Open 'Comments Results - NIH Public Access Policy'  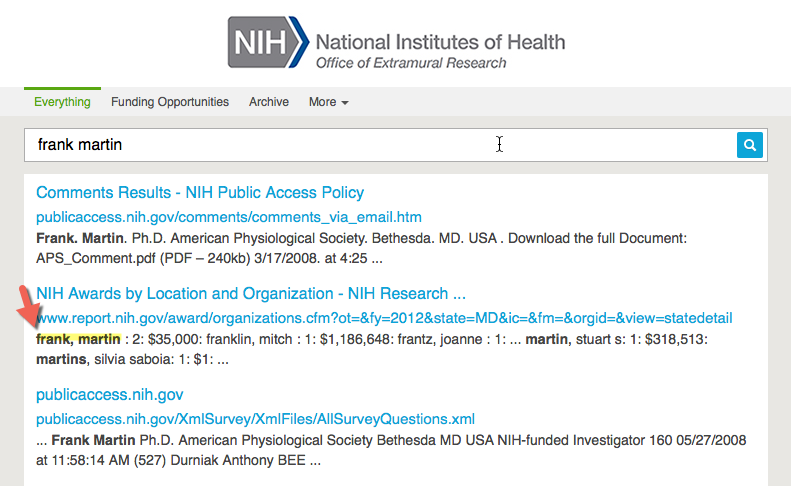point(200,193)
